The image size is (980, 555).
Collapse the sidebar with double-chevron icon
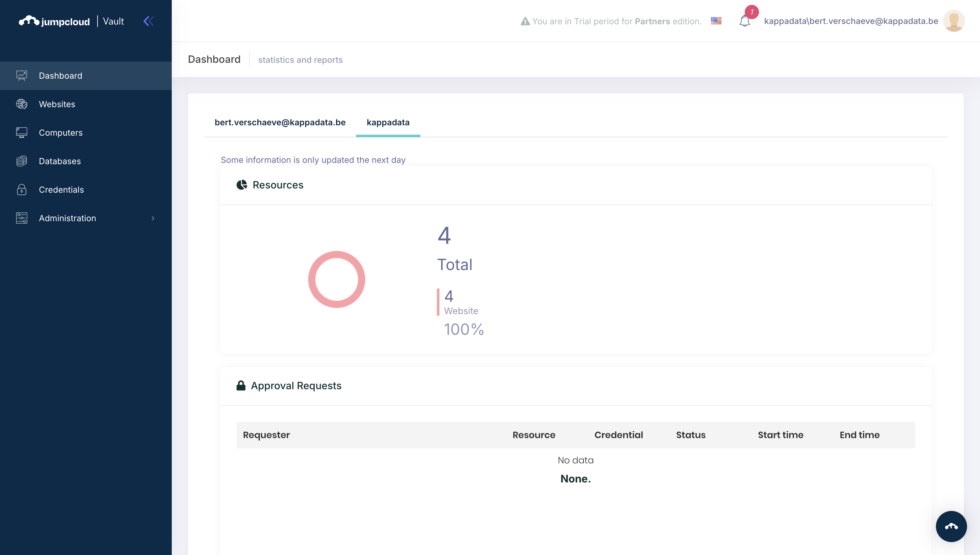pyautogui.click(x=149, y=21)
